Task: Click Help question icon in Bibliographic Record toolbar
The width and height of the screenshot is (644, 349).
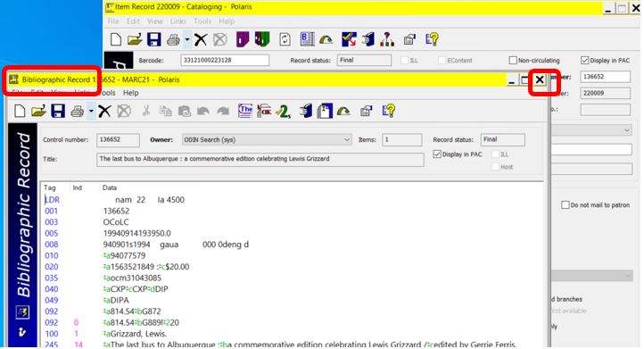Action: point(388,111)
